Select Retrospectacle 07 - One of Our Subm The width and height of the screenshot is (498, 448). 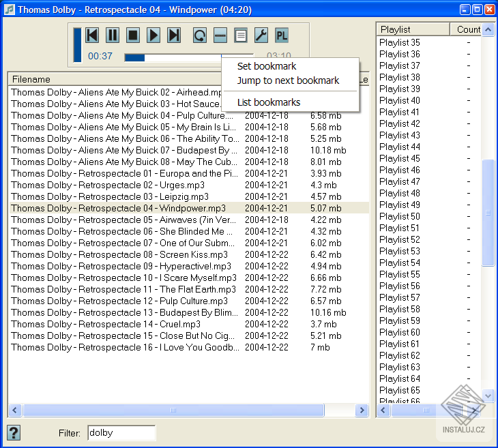(x=189, y=243)
